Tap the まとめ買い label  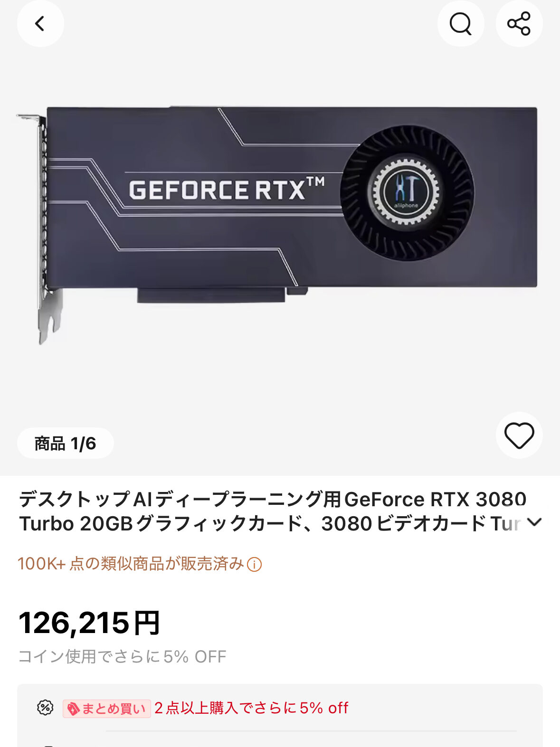[x=107, y=709]
